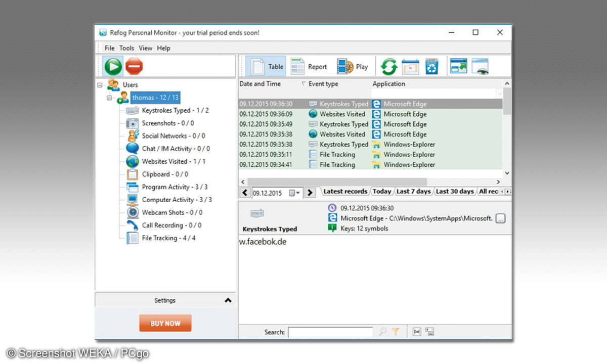Collapse the Users tree node
Viewport: 607px width, 364px height.
pyautogui.click(x=100, y=85)
